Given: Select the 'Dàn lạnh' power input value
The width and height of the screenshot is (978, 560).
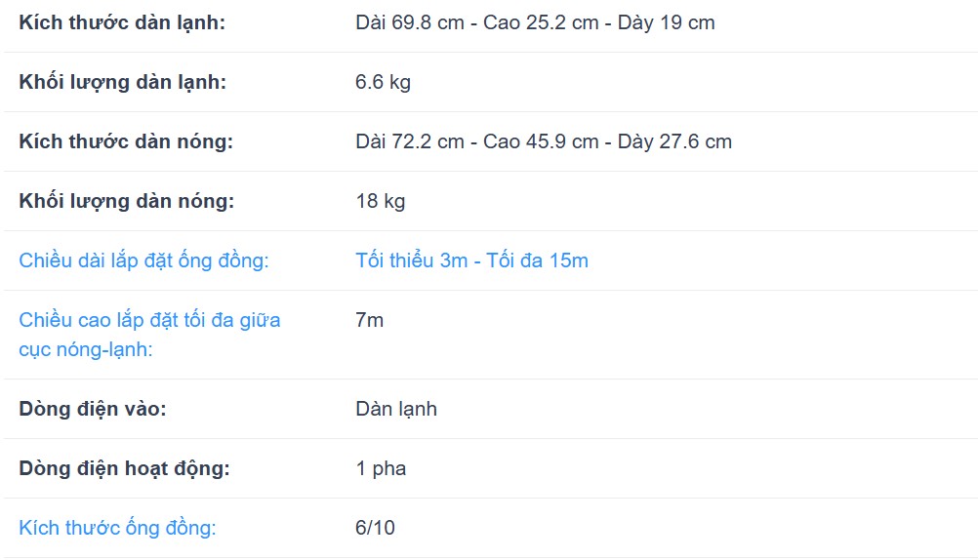Looking at the screenshot, I should 396,409.
